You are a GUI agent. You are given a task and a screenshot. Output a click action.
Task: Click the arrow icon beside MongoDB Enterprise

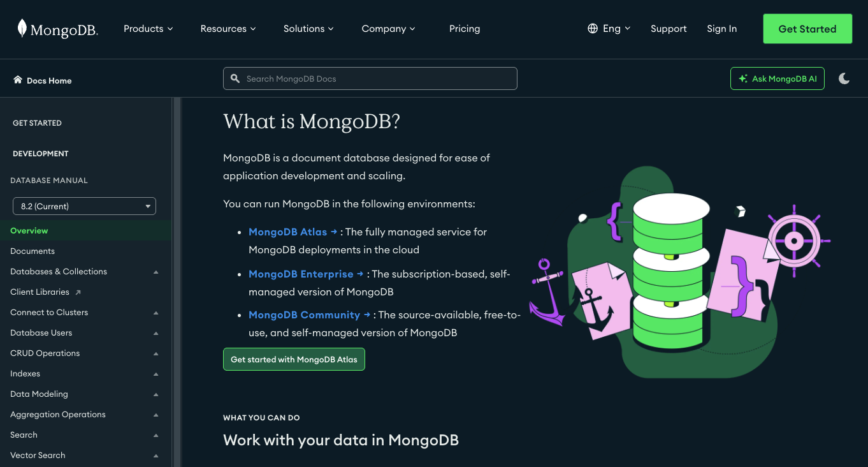[x=360, y=274]
